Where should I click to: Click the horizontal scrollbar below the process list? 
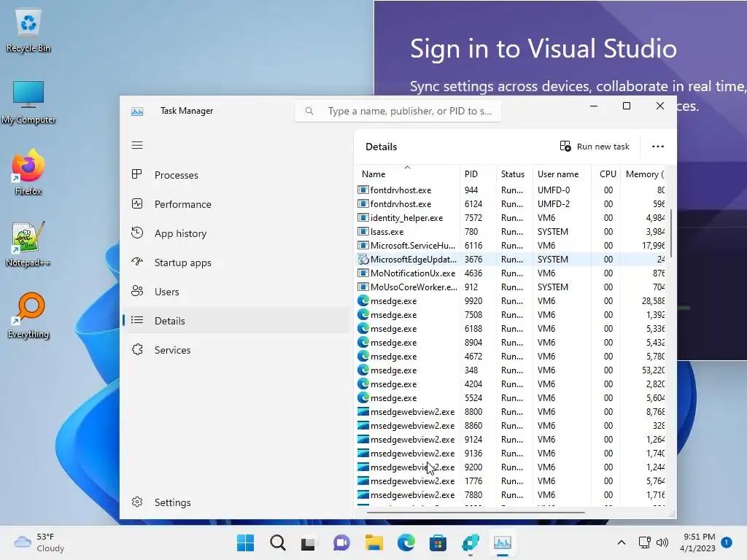[x=476, y=513]
